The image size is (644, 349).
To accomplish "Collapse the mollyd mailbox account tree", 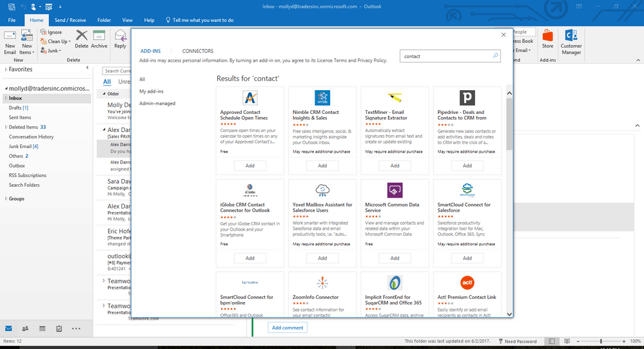I will click(x=6, y=88).
